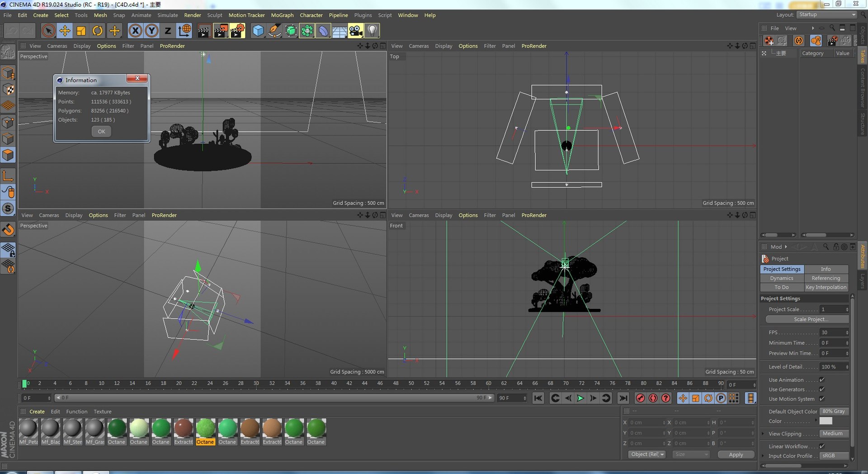Open the Layout Startup dropdown
This screenshot has height=474, width=868.
coord(827,15)
